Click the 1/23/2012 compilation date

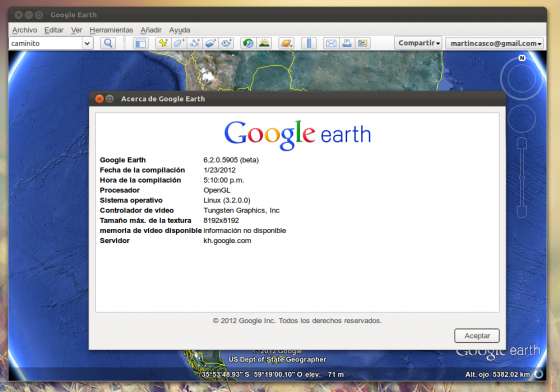click(219, 170)
